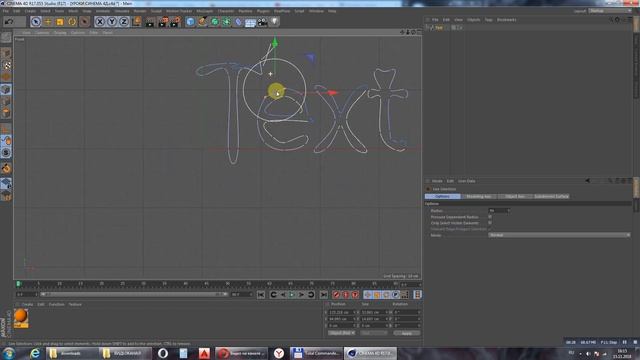Switch to the Modeling Axis tab
Image resolution: width=640 pixels, height=360 pixels.
(x=479, y=196)
